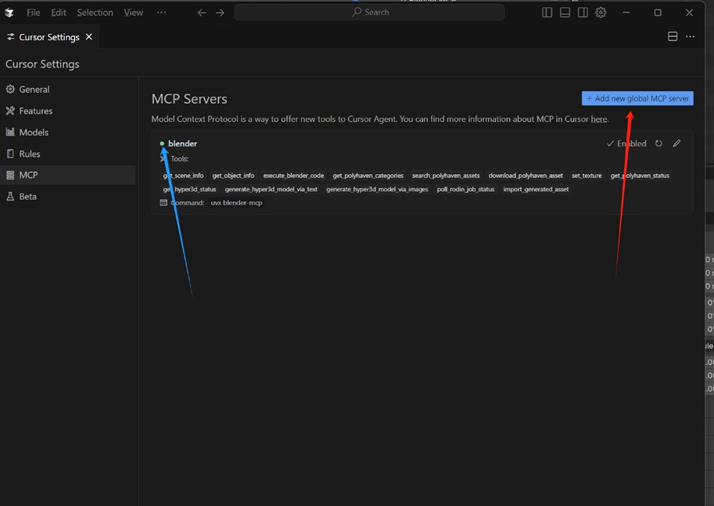This screenshot has height=506, width=714.
Task: Open the Edit menu
Action: click(x=58, y=12)
